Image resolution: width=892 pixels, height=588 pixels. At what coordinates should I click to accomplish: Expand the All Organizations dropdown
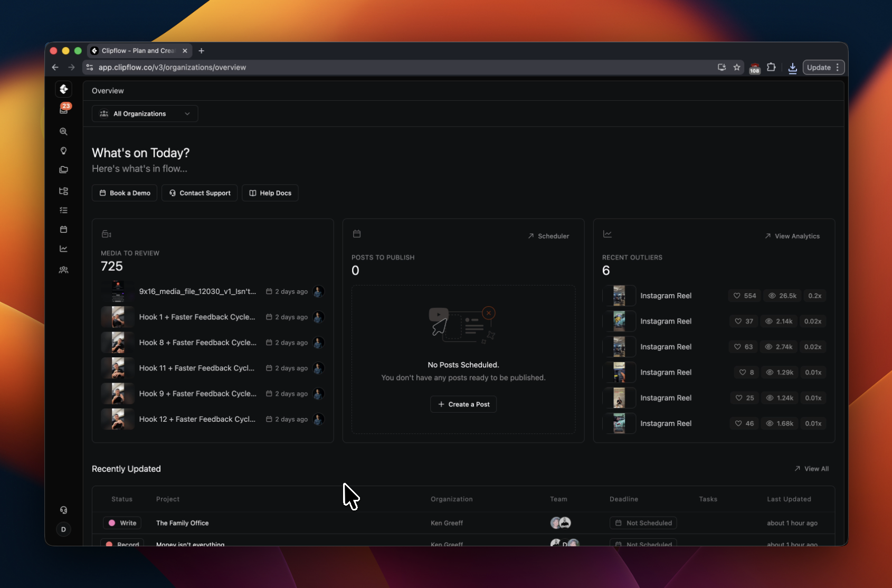(145, 113)
